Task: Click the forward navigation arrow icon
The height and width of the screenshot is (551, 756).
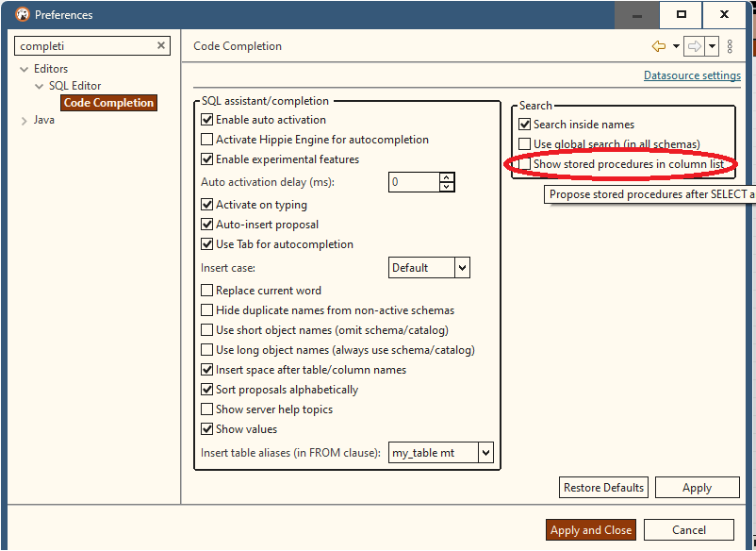Action: (695, 46)
